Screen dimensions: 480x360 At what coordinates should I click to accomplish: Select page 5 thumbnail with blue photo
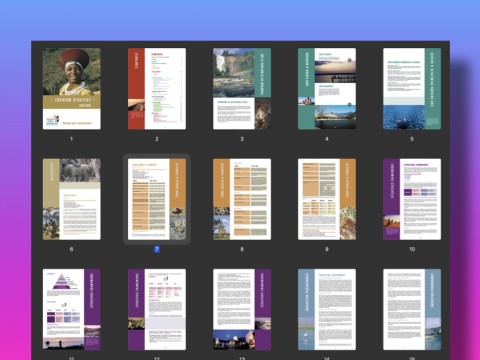412,89
